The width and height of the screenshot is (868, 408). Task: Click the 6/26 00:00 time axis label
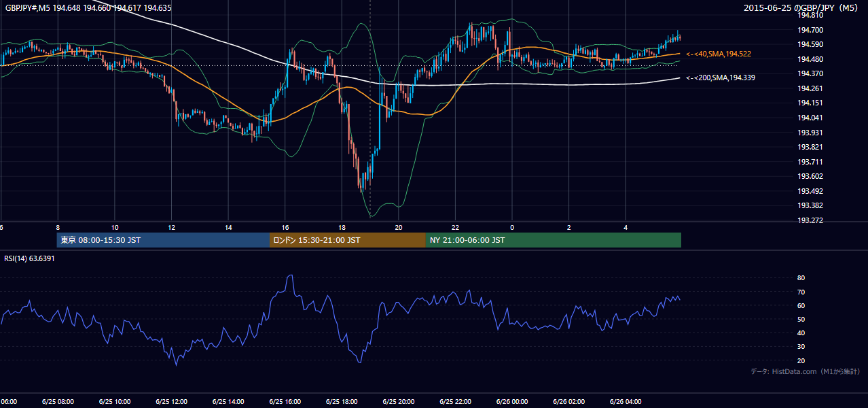tap(512, 402)
